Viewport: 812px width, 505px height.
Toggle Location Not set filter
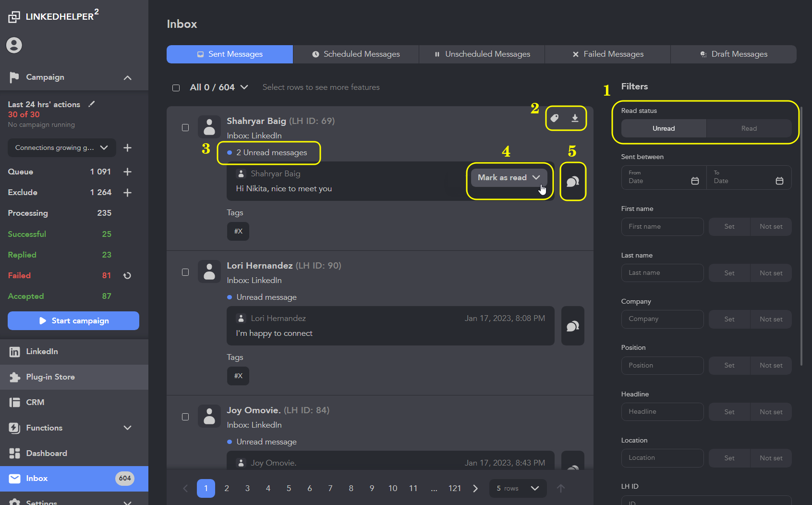(771, 458)
